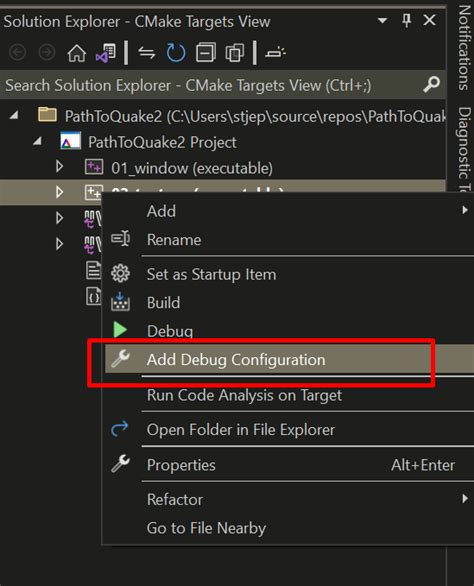Toggle the Show All Files icon
This screenshot has width=474, height=586.
(x=235, y=53)
